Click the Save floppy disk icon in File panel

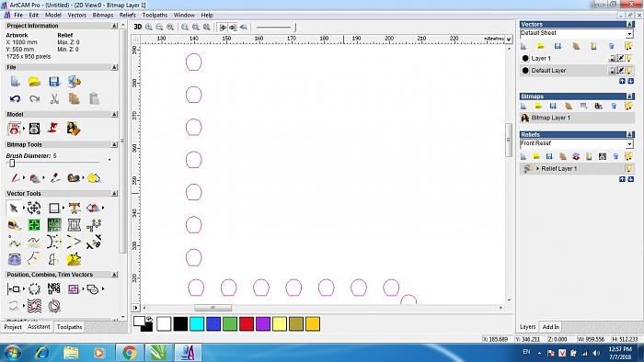[x=54, y=81]
